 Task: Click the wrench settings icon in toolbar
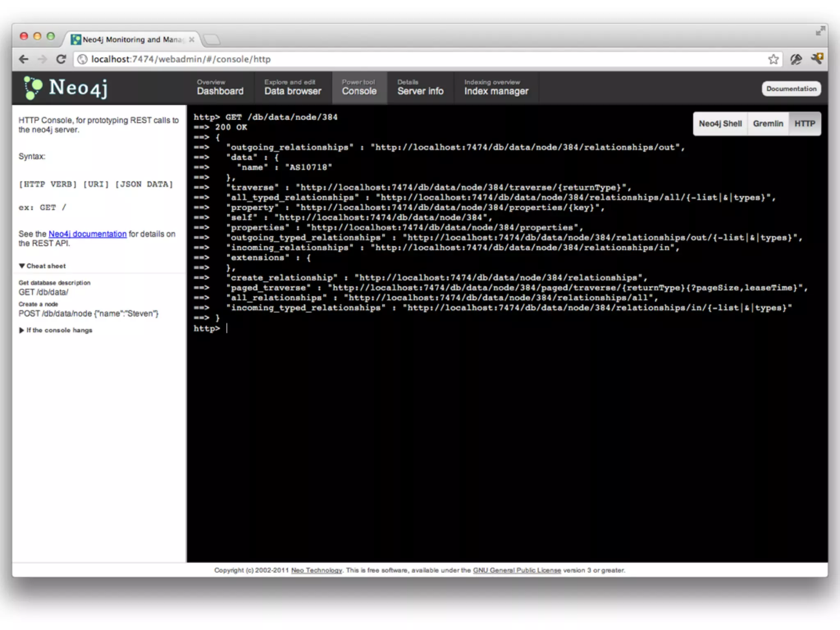coord(817,59)
